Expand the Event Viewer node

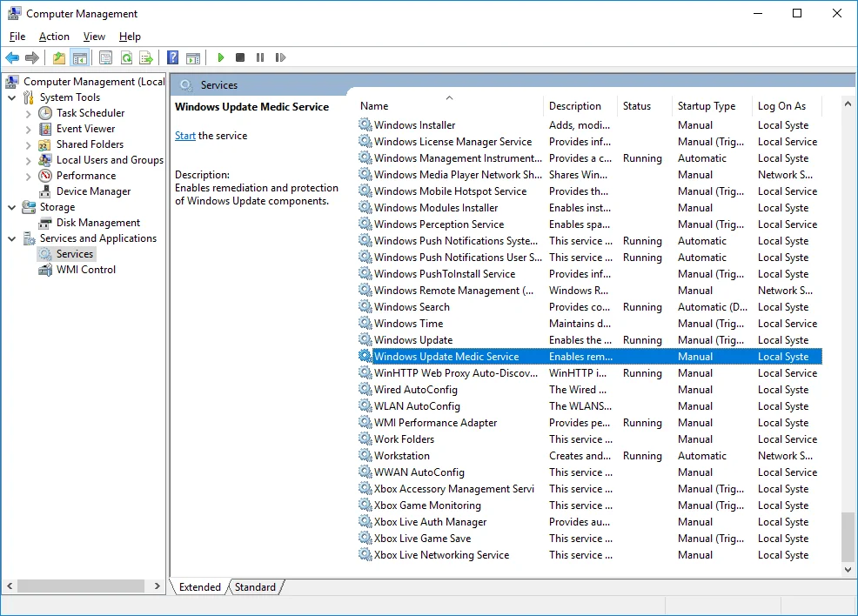[29, 130]
